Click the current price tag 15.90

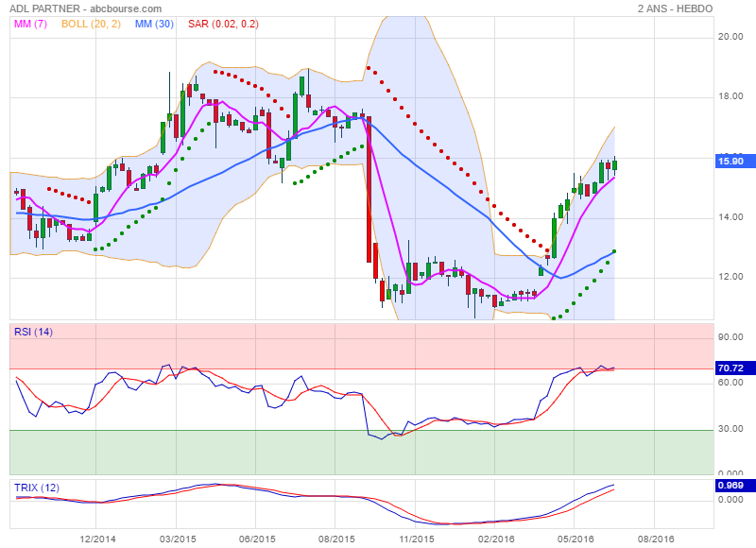[735, 161]
